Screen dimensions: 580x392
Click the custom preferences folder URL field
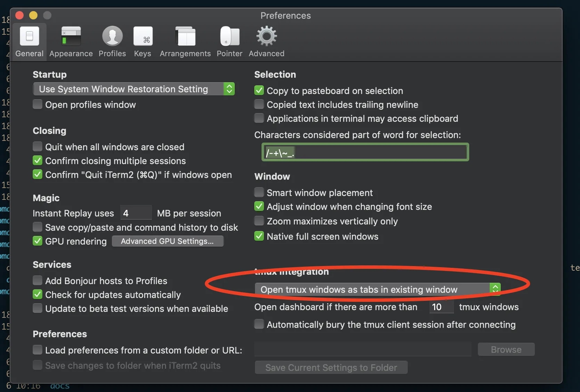[x=363, y=349]
